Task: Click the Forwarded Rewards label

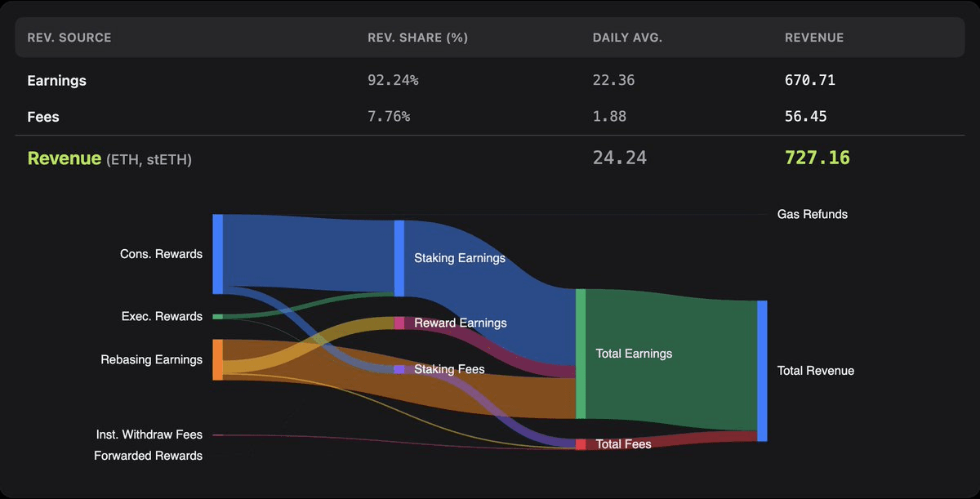Action: tap(148, 456)
